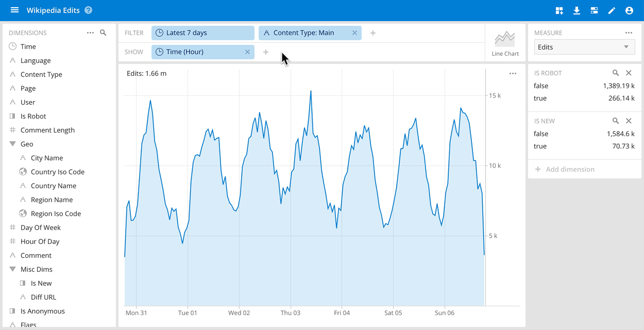Search dimensions with the magnifier icon
This screenshot has height=330, width=644.
(x=103, y=32)
